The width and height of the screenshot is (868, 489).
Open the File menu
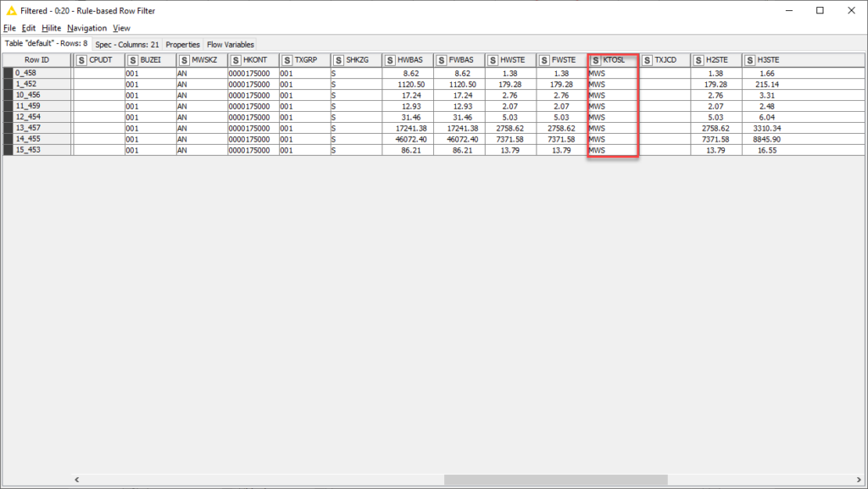coord(9,28)
